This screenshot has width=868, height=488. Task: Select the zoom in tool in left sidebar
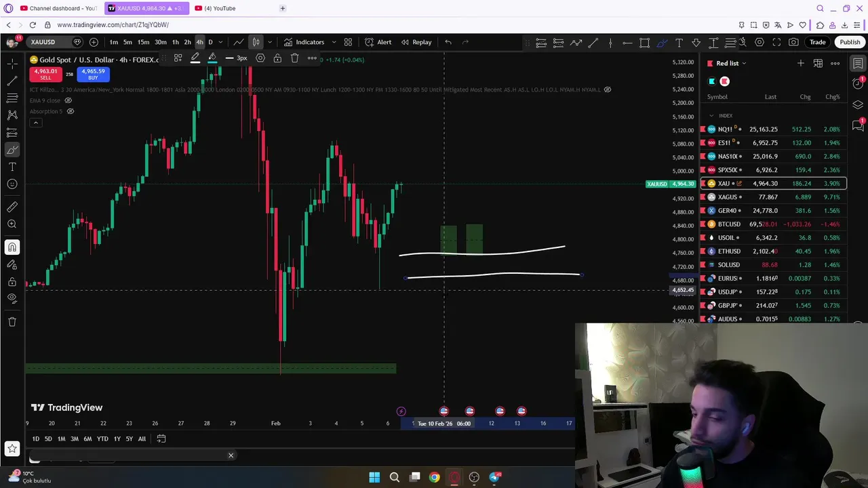(12, 224)
